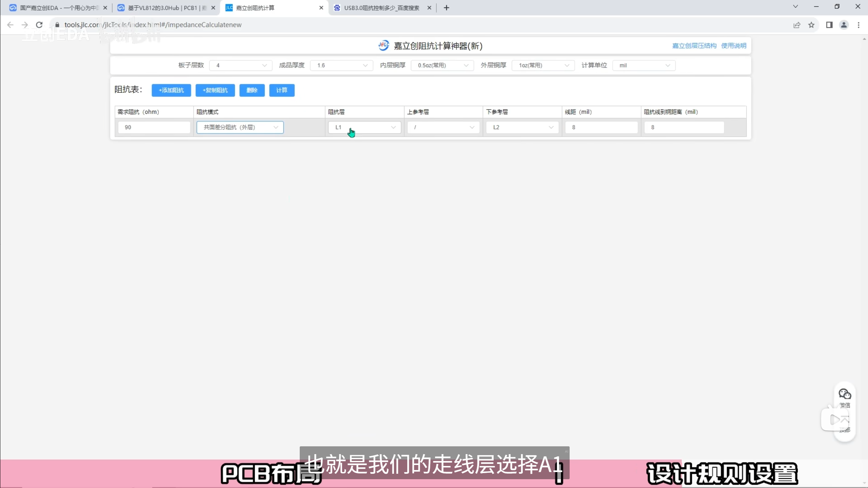Click the user profile avatar icon
Viewport: 868px width, 488px height.
click(x=844, y=25)
